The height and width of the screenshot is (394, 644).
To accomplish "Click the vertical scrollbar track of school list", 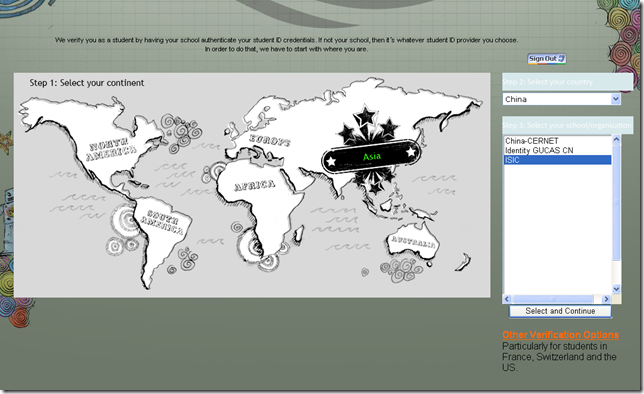I will pos(616,214).
